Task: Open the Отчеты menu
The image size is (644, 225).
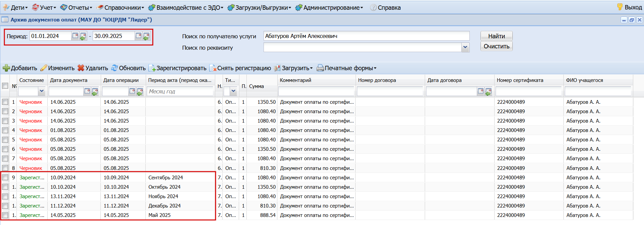Action: pyautogui.click(x=77, y=7)
